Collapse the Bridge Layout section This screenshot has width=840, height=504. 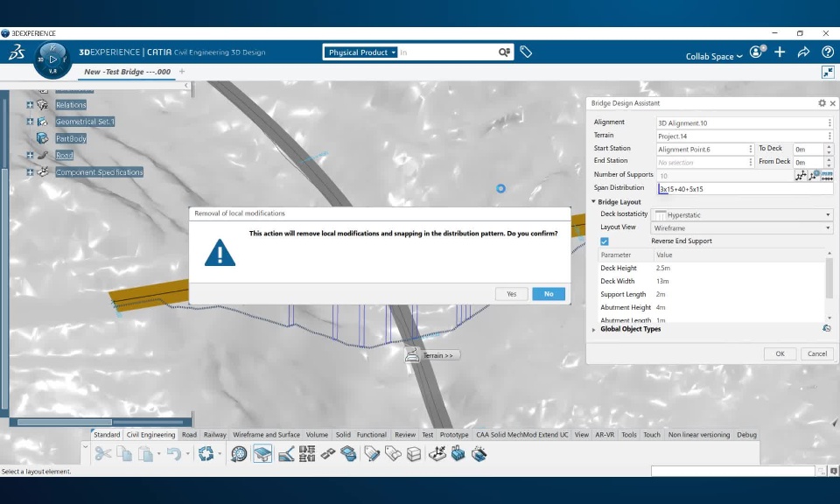tap(593, 202)
